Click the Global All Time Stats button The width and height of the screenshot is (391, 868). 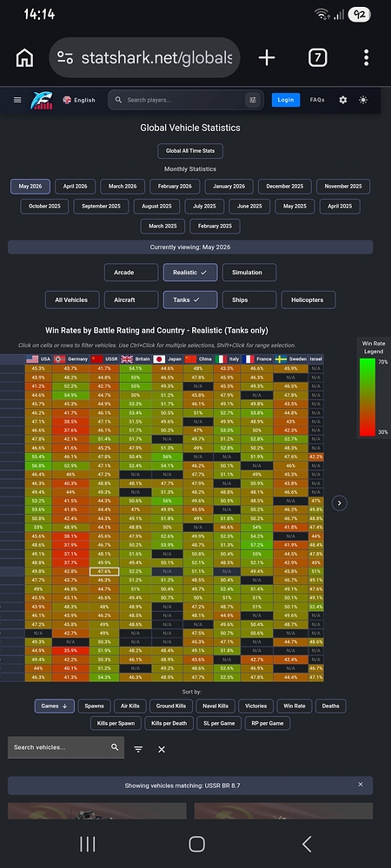(x=190, y=151)
